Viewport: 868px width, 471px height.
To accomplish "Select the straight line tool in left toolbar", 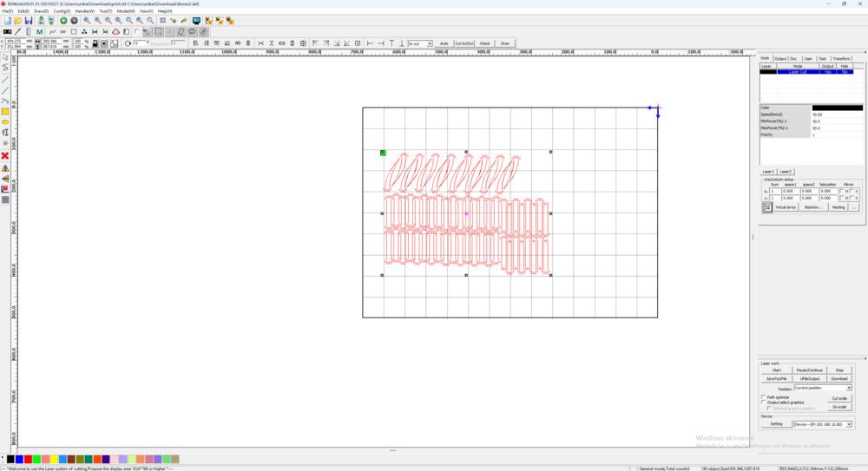I will click(5, 79).
